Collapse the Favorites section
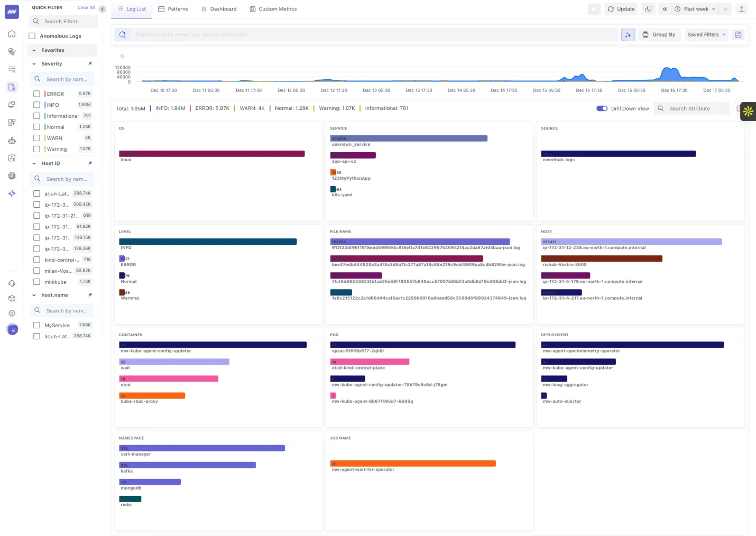The height and width of the screenshot is (536, 756). point(34,51)
